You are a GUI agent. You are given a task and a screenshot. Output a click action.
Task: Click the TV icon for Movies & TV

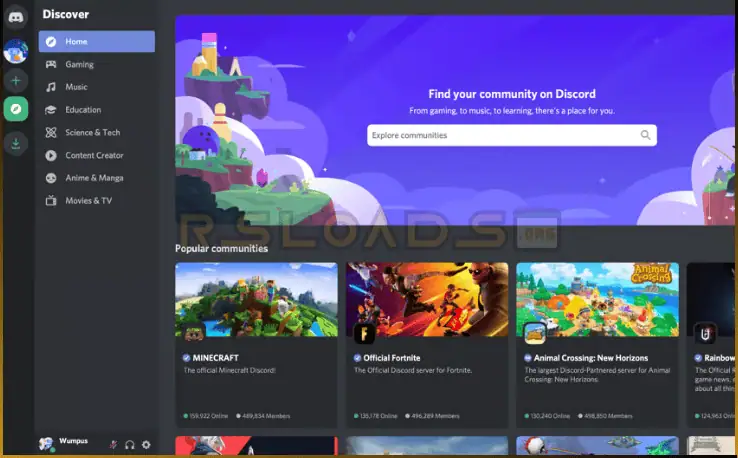(x=51, y=201)
